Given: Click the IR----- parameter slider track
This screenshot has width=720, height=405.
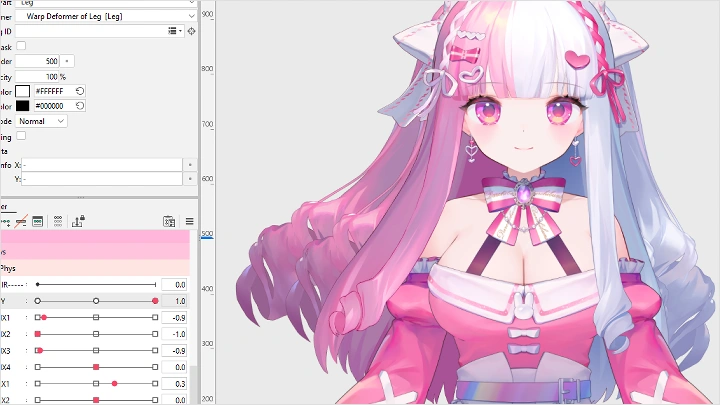Looking at the screenshot, I should (96, 285).
